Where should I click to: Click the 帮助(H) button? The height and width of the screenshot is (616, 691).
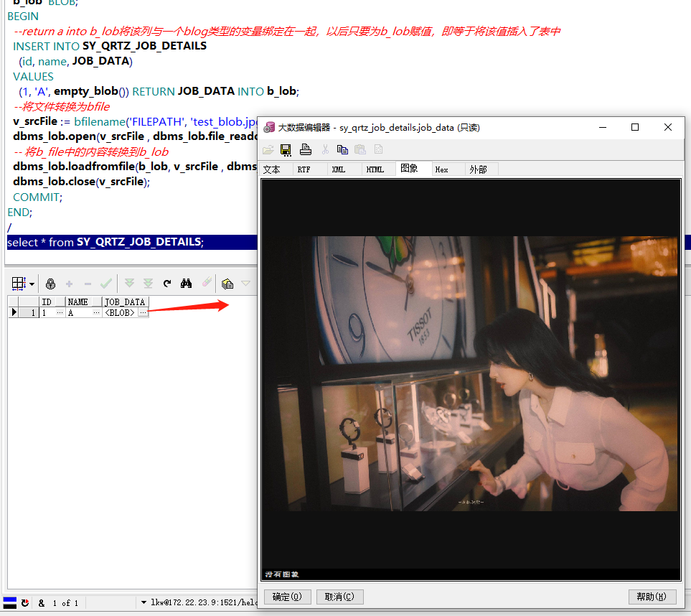(652, 597)
